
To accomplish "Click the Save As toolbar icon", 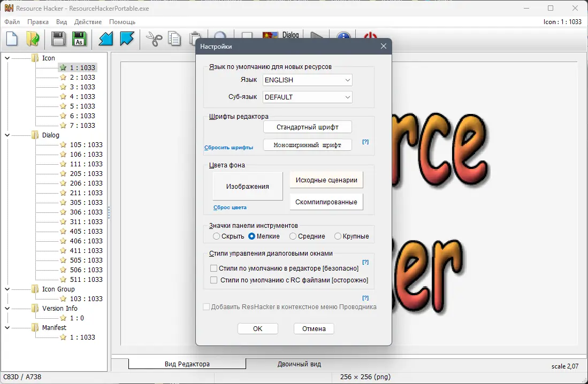I will point(79,39).
